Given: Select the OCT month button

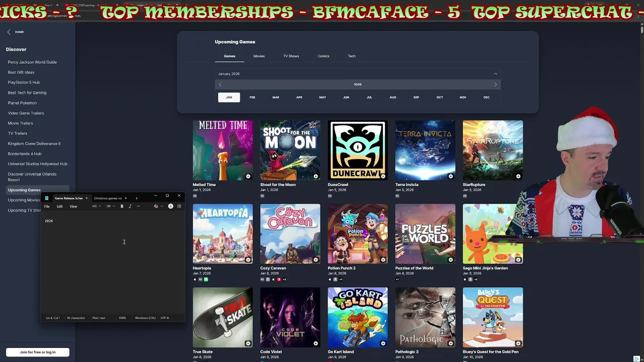Looking at the screenshot, I should click(439, 97).
